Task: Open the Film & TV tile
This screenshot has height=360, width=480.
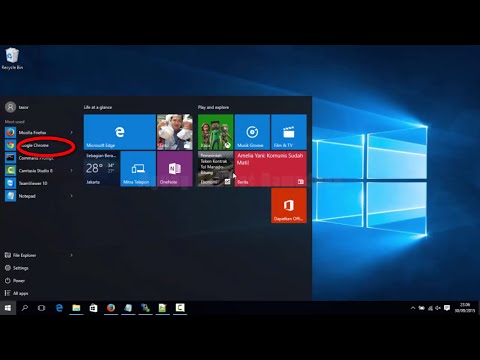Action: pos(289,132)
